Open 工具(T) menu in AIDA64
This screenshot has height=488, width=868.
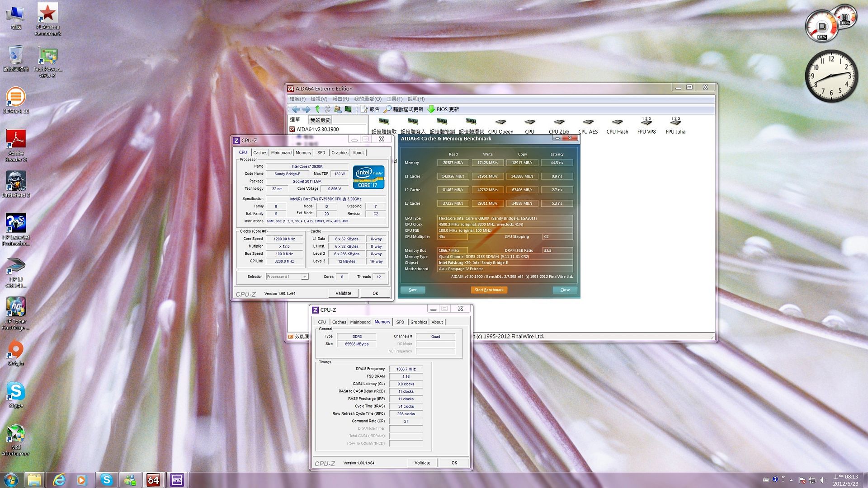(394, 99)
